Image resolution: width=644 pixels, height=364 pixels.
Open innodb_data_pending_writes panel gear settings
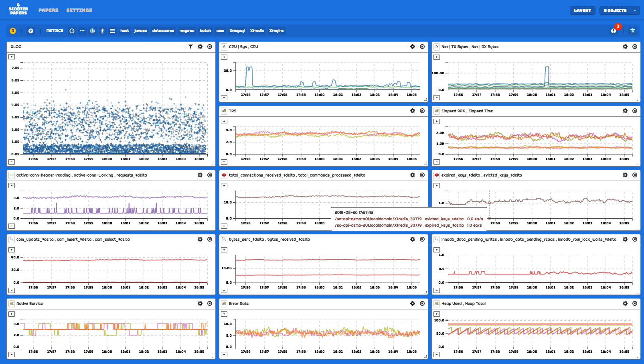click(x=625, y=239)
